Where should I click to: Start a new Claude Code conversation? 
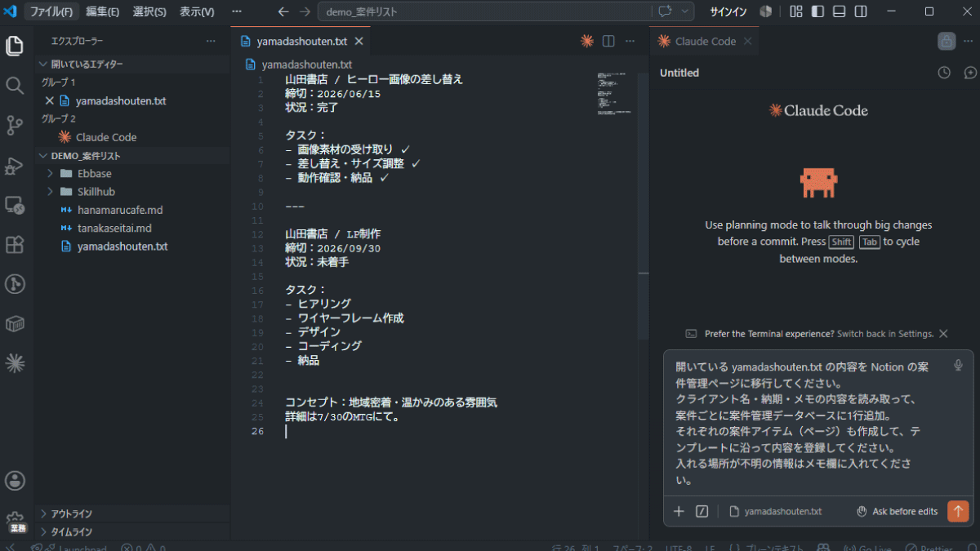970,73
